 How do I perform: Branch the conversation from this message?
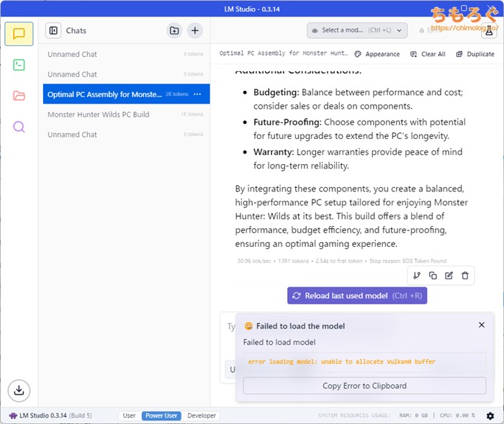(417, 276)
